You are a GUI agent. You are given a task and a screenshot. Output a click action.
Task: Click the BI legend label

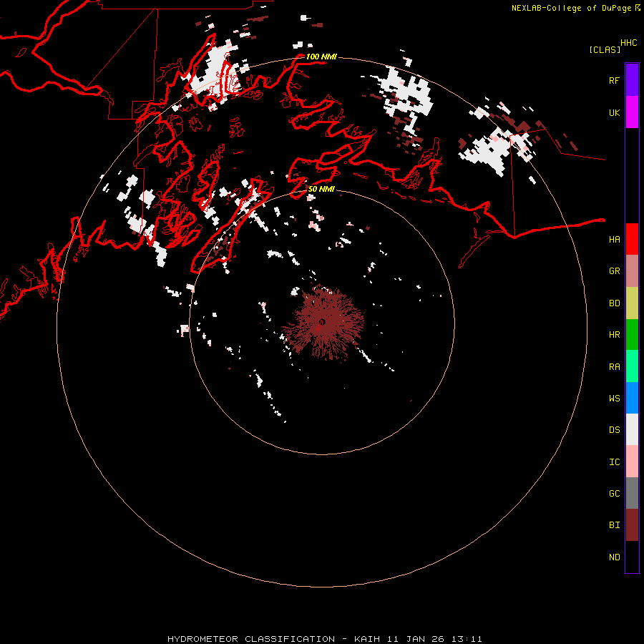[614, 525]
